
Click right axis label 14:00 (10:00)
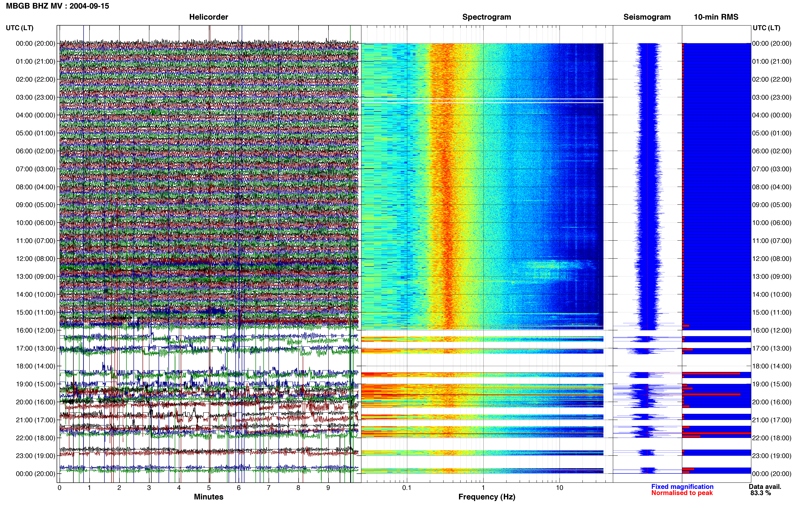tap(772, 294)
